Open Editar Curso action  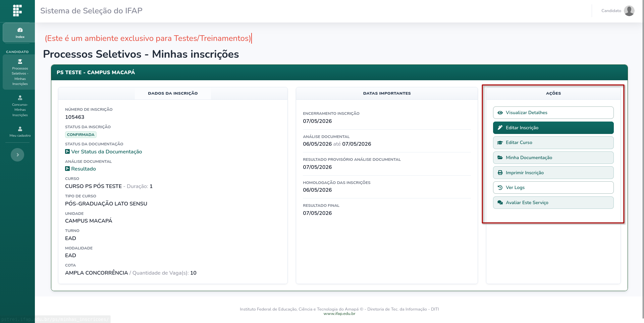coord(553,143)
